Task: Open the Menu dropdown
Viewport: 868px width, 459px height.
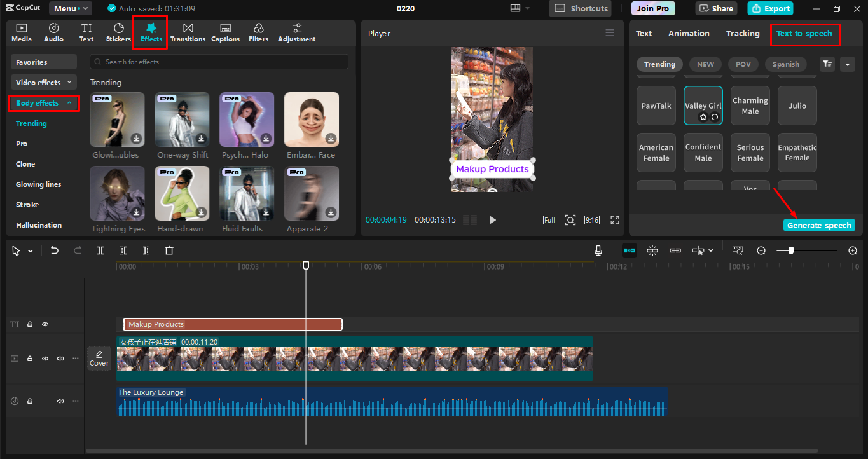Action: coord(70,8)
